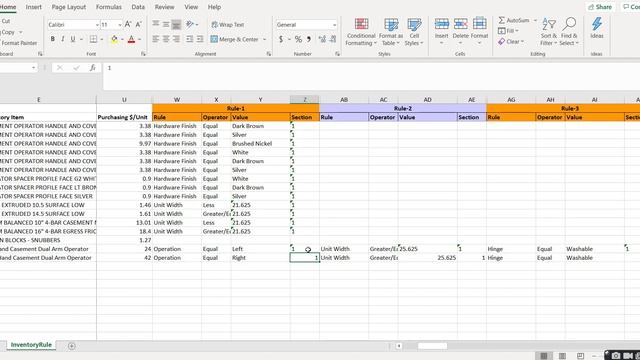Viewport: 640px width, 360px height.
Task: Open Merge & Center dropdown arrow
Action: 264,40
